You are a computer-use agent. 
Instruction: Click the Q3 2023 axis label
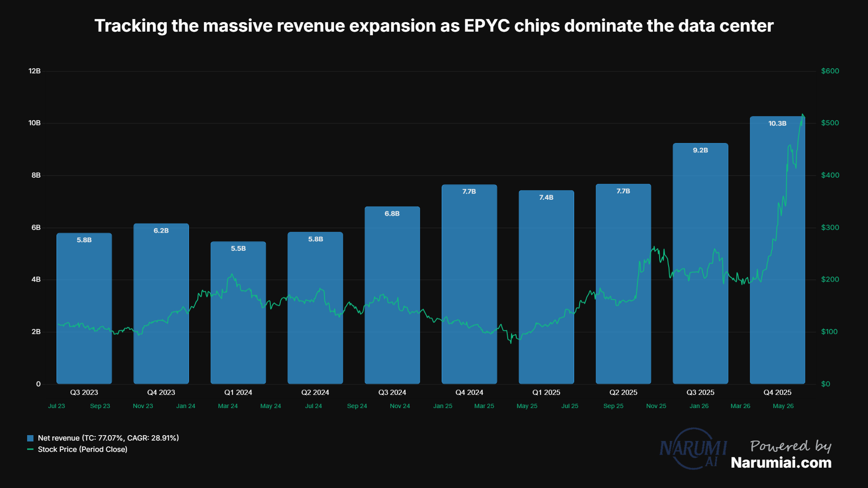point(84,393)
